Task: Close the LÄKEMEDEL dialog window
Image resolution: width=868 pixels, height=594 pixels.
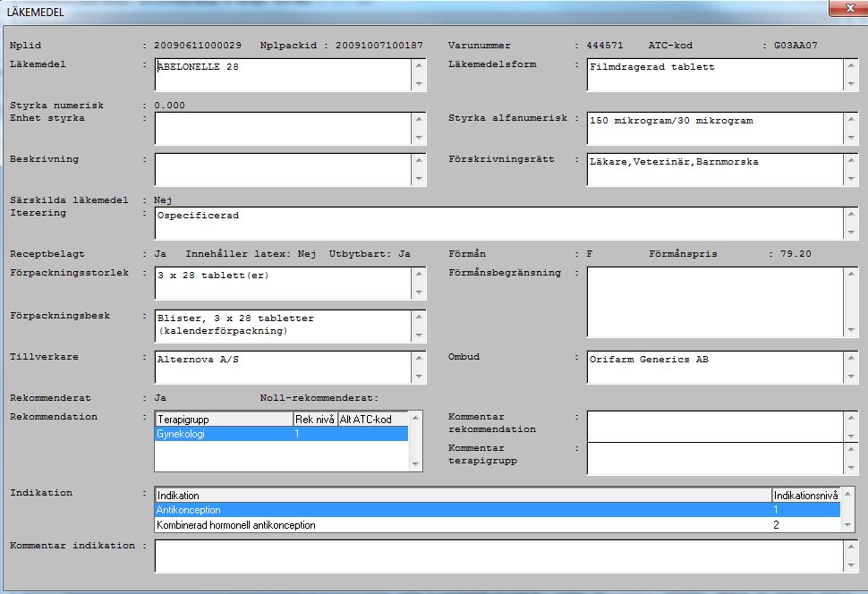Action: [x=848, y=8]
